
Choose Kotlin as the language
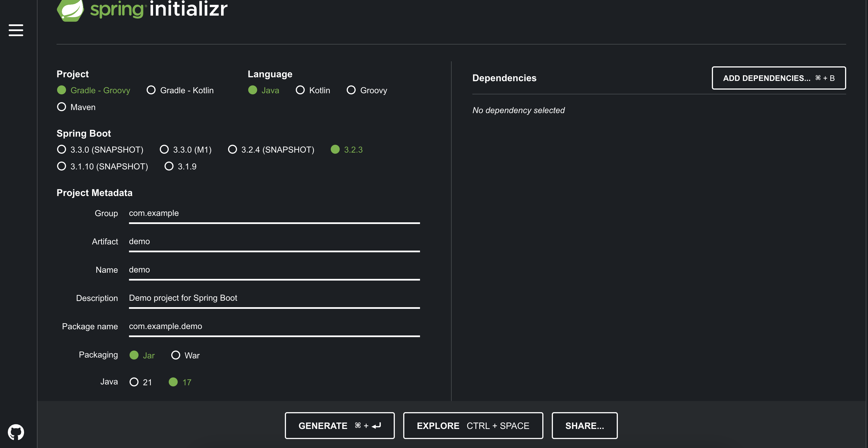point(313,90)
